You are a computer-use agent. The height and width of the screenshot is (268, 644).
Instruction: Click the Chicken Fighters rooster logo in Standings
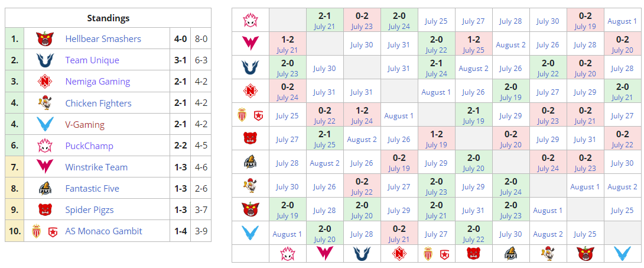click(45, 103)
